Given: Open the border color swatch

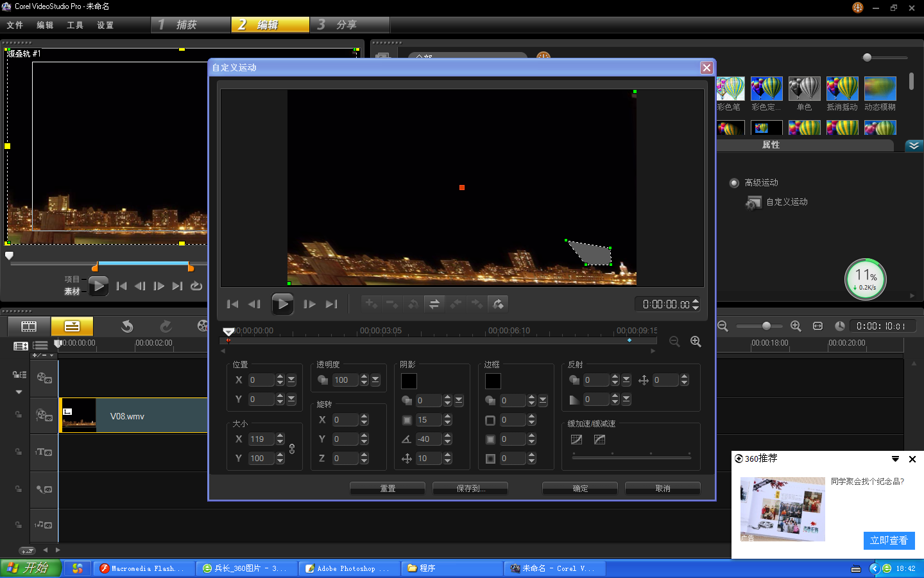Looking at the screenshot, I should tap(493, 381).
